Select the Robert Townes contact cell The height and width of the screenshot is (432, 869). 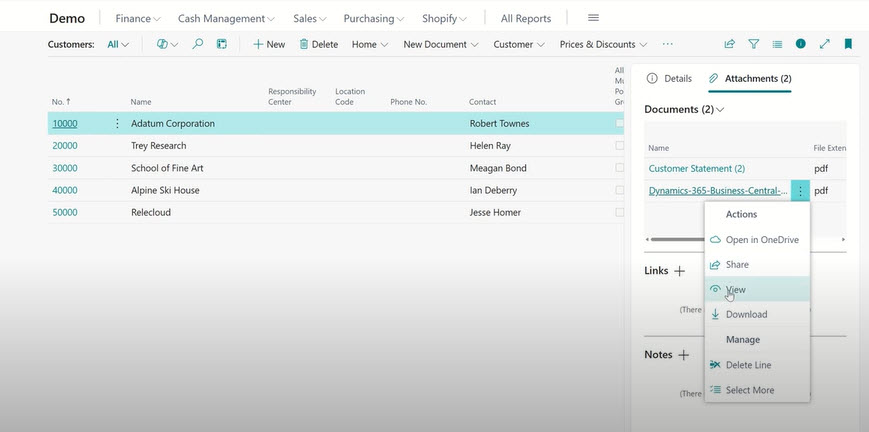coord(499,123)
